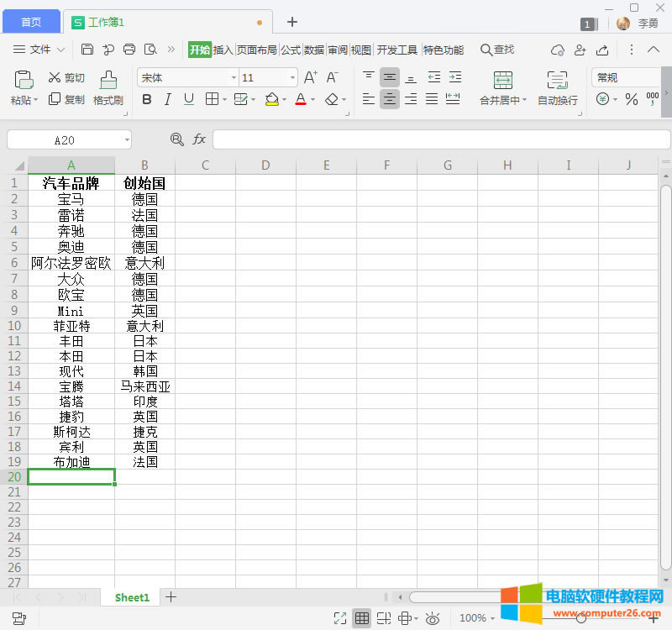Click the Print icon in quick toolbar
Image resolution: width=672 pixels, height=630 pixels.
click(129, 50)
